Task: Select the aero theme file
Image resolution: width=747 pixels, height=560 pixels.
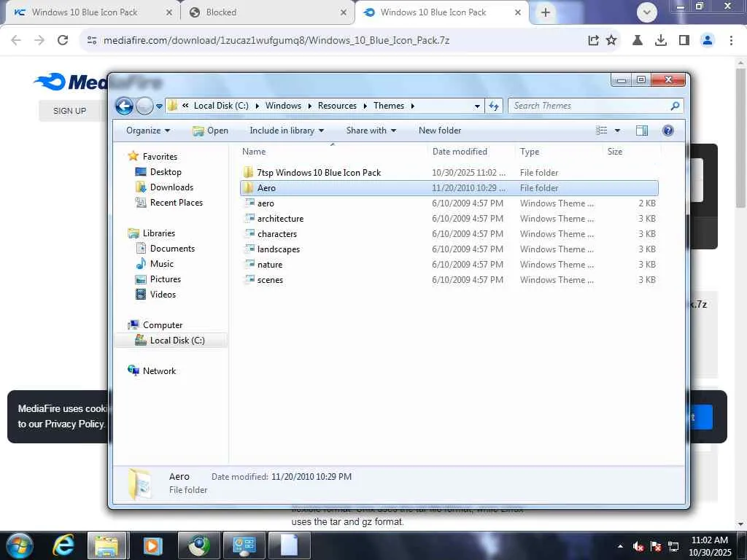Action: click(449, 203)
